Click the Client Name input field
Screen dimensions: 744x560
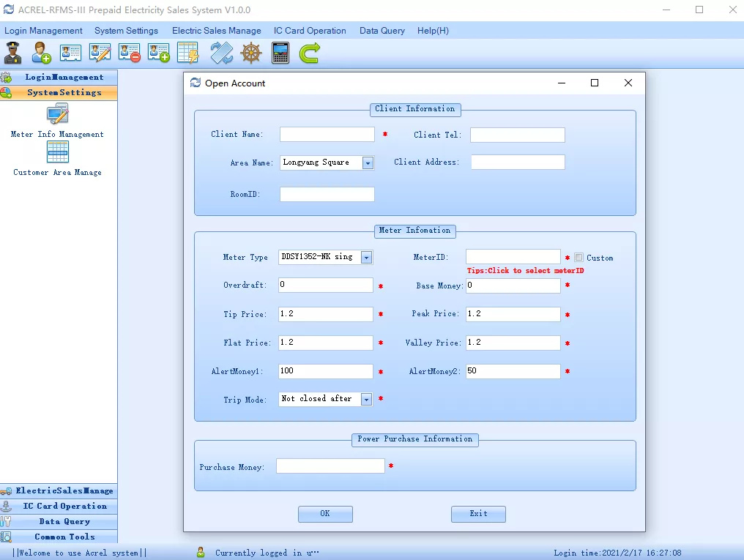coord(327,135)
